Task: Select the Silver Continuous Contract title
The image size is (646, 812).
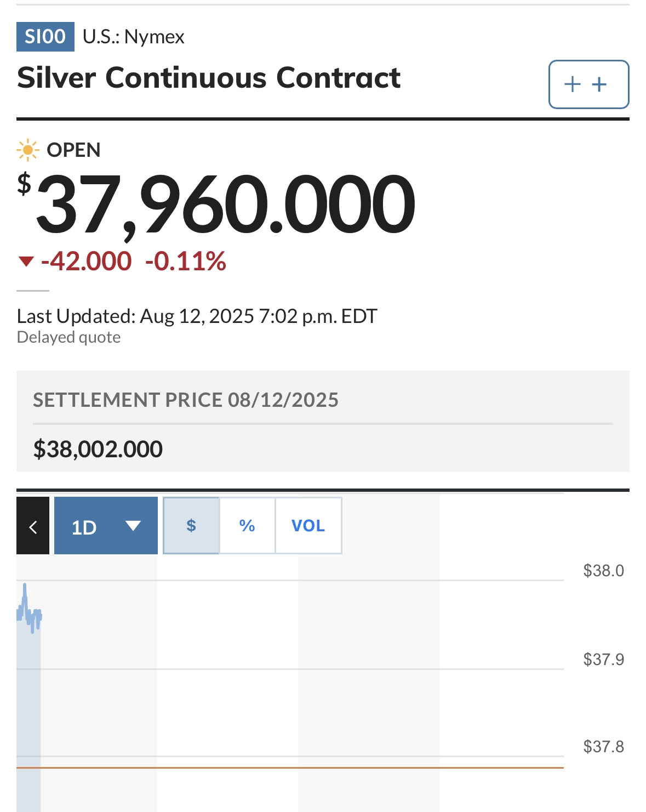Action: tap(209, 77)
